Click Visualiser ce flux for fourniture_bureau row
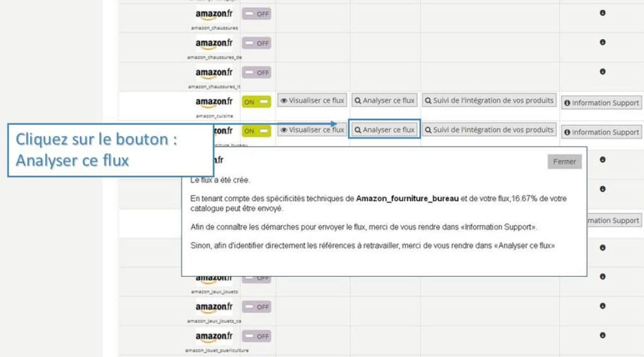The image size is (644, 357). point(312,130)
